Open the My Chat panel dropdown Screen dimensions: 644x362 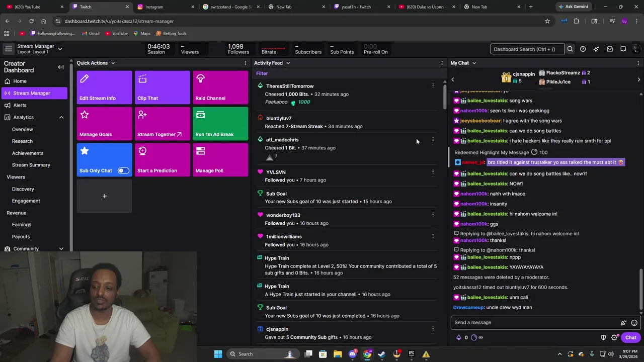[x=474, y=63]
